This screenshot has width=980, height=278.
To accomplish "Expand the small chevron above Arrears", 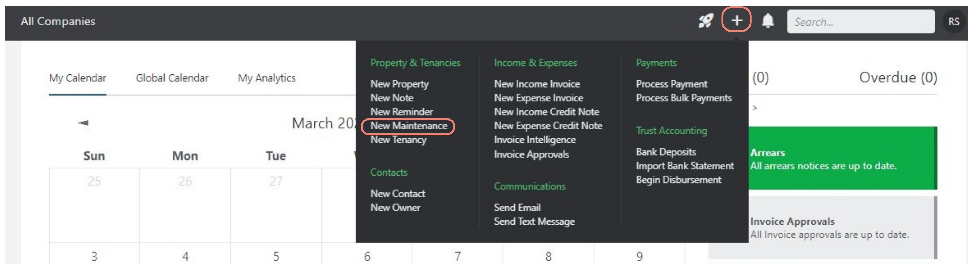I will pos(755,108).
